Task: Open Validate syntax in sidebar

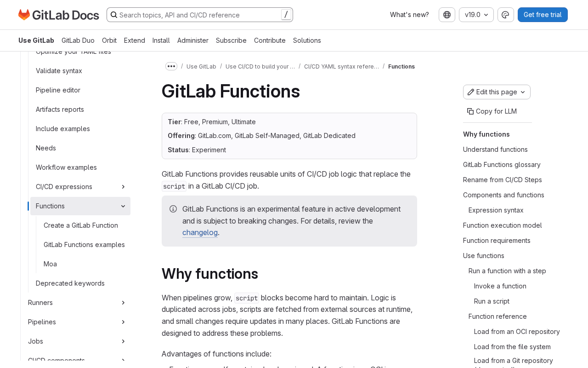Action: click(59, 71)
